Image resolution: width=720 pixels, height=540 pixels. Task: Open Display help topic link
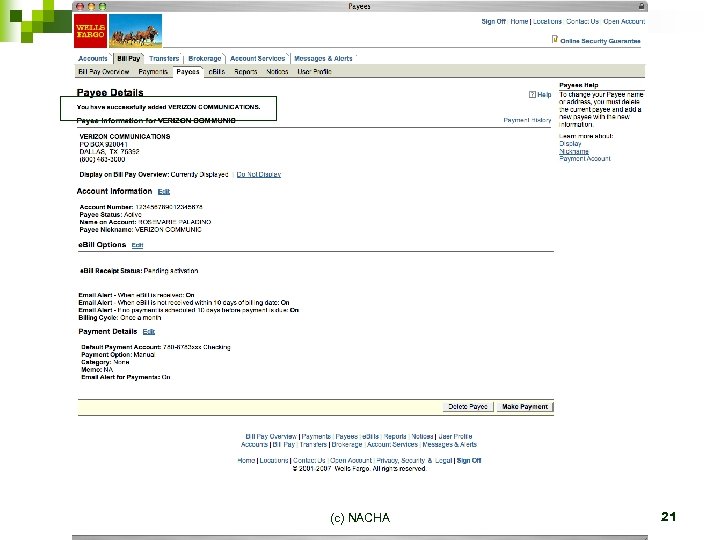570,144
